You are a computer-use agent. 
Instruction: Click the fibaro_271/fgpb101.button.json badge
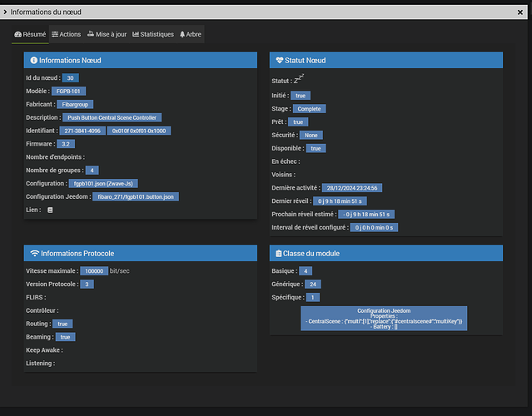coord(136,196)
